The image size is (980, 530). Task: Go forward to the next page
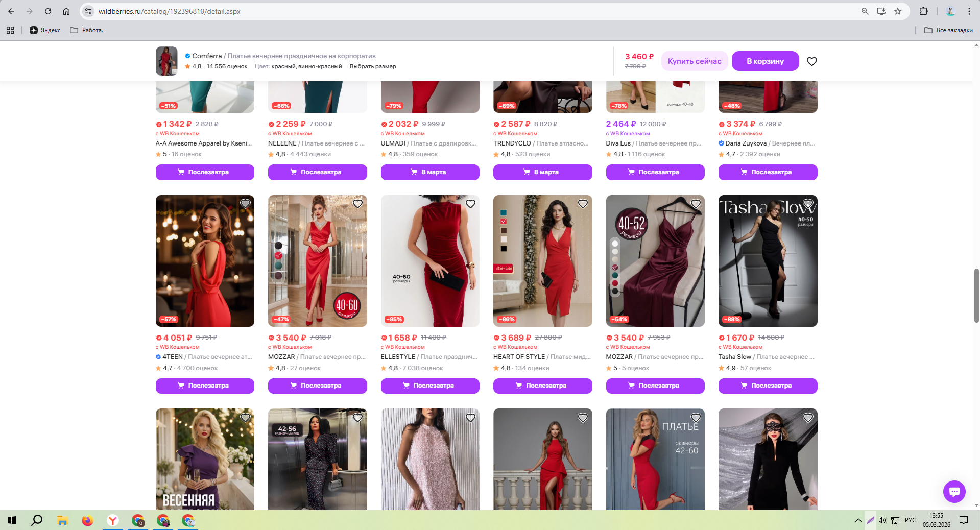point(30,11)
